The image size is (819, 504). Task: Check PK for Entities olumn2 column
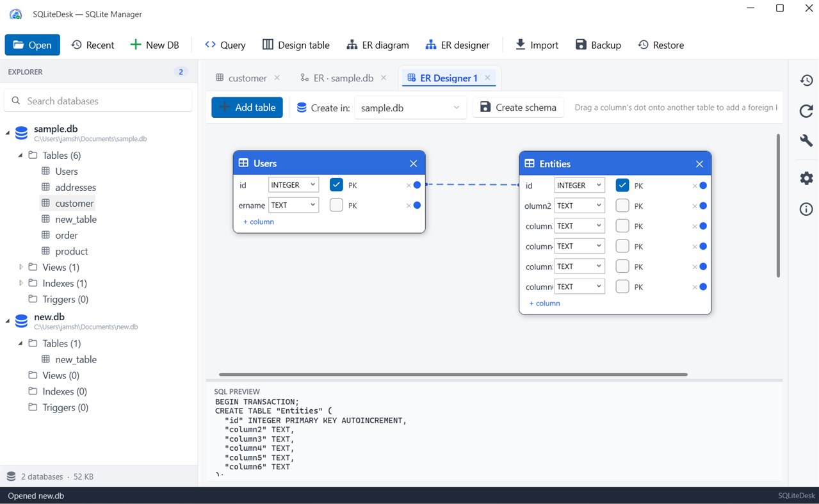point(622,206)
